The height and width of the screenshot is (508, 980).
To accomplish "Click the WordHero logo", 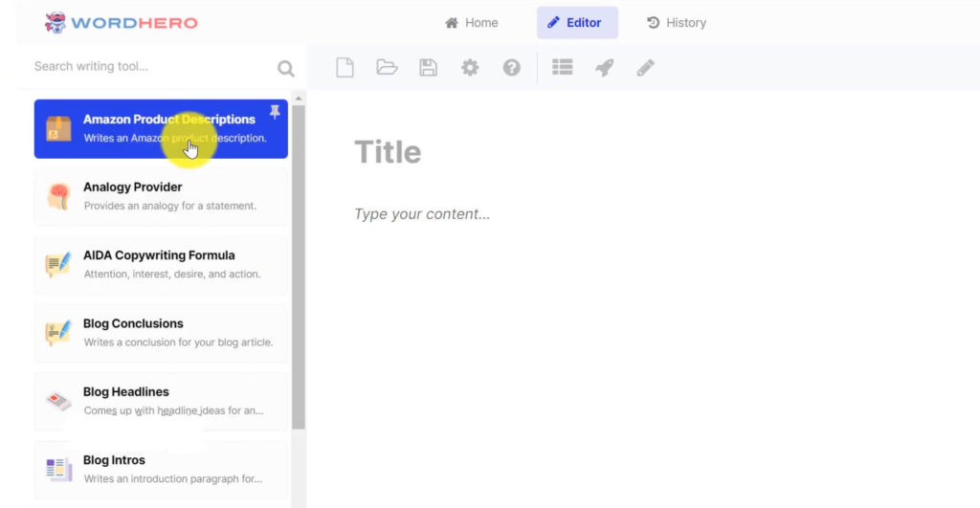I will point(121,23).
